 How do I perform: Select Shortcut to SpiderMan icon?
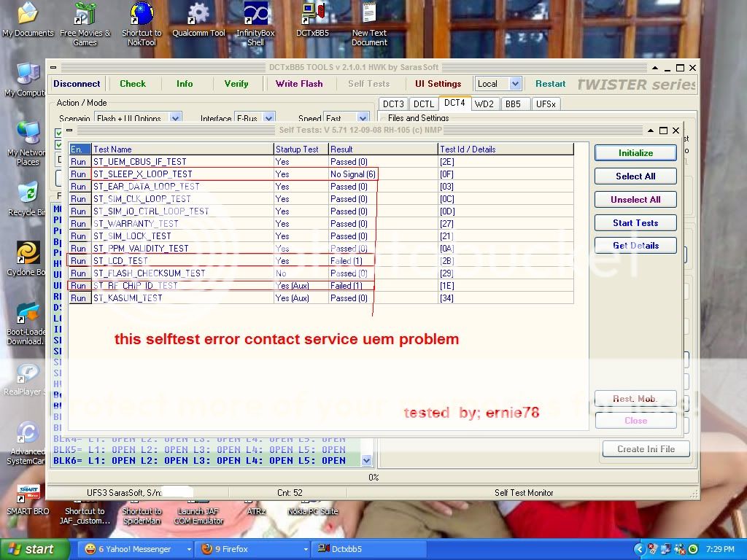[142, 512]
